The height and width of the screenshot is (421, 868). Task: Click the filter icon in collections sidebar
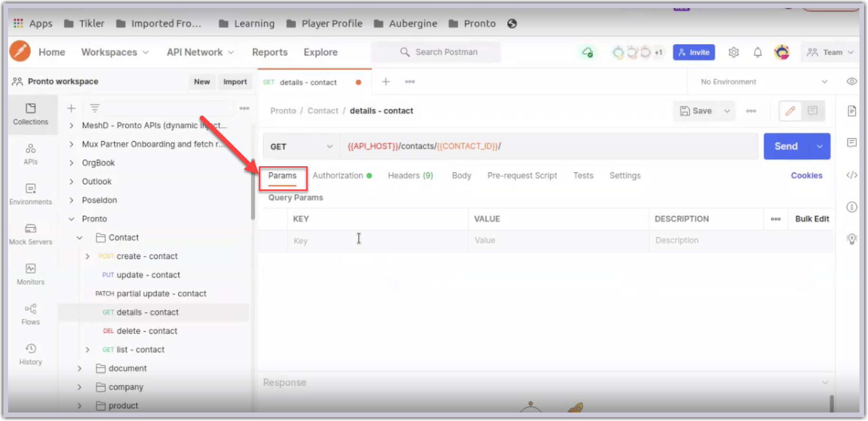tap(95, 108)
